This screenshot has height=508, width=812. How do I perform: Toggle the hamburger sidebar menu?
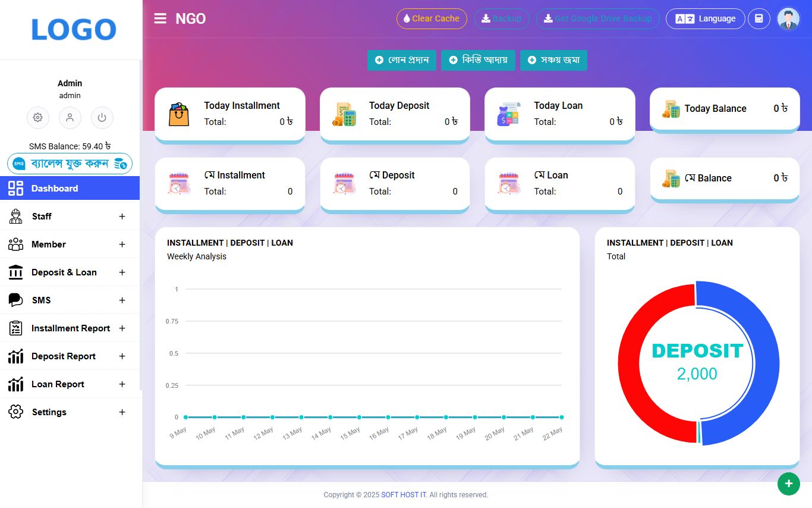coord(160,18)
